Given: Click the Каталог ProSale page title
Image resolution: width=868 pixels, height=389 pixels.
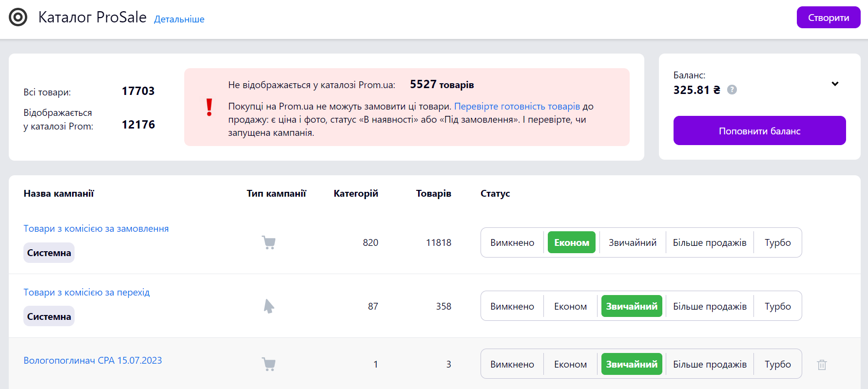Looking at the screenshot, I should coord(92,18).
